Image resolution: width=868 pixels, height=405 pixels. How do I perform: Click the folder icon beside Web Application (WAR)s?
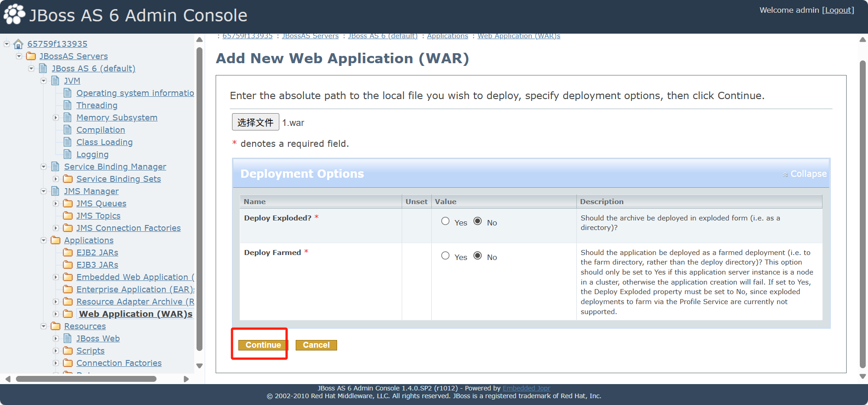[68, 314]
